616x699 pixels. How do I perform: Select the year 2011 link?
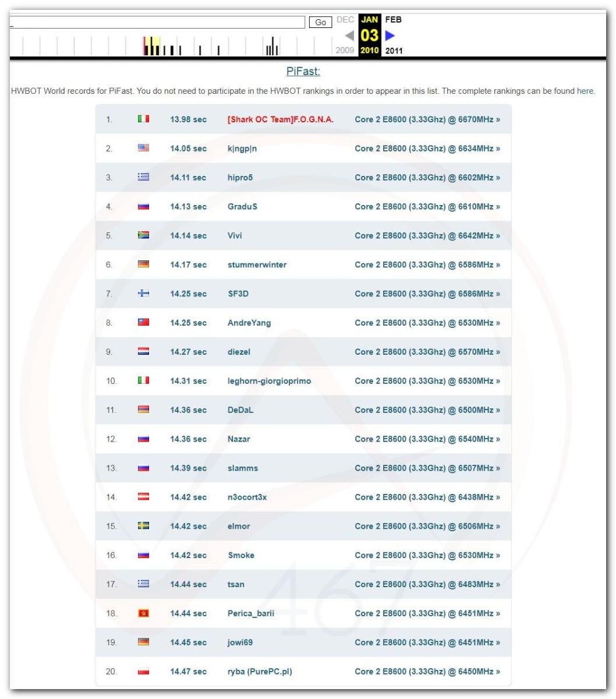click(x=393, y=51)
